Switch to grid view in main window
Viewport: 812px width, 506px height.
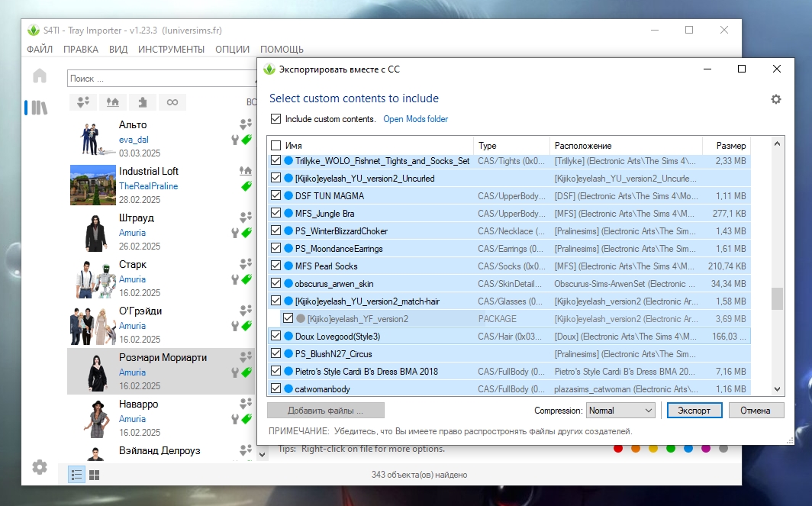(x=95, y=475)
